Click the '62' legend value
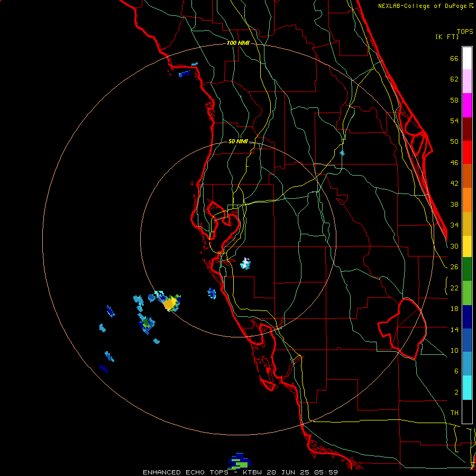 click(x=454, y=79)
